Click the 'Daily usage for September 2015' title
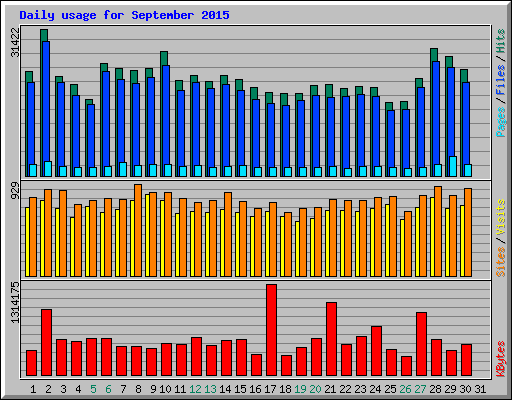The height and width of the screenshot is (400, 512). [124, 16]
